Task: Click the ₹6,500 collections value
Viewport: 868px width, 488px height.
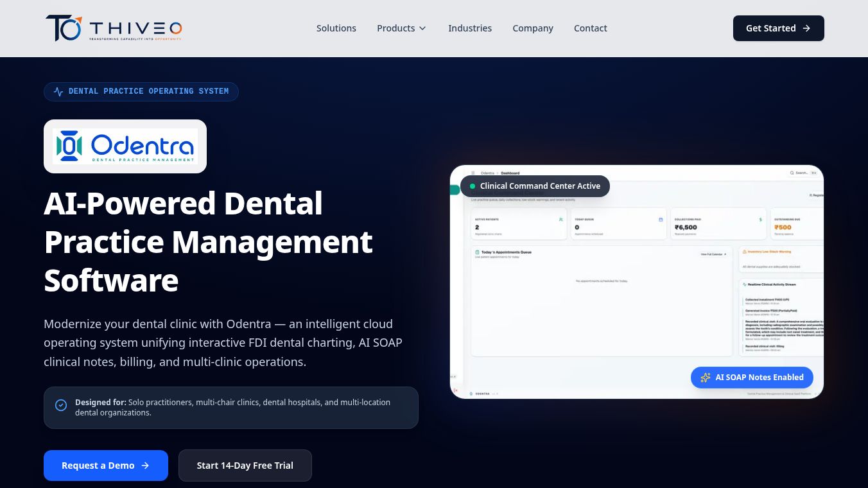Action: 686,227
